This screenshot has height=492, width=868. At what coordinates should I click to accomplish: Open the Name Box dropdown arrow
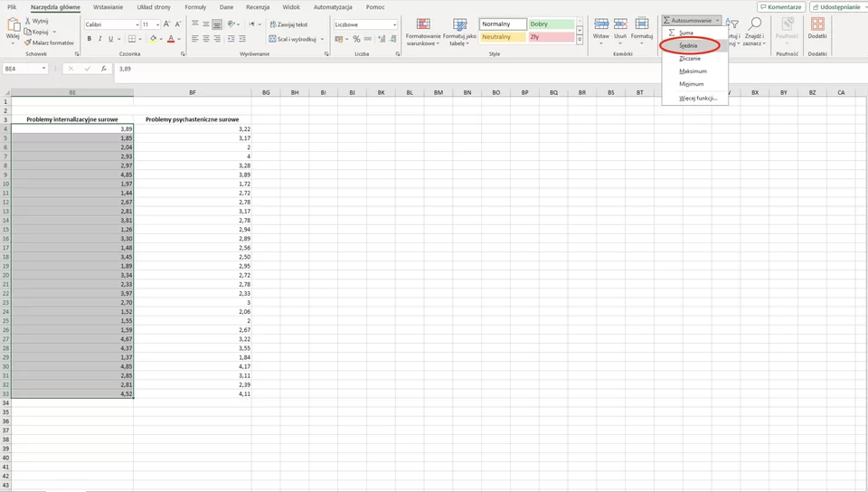coord(43,69)
